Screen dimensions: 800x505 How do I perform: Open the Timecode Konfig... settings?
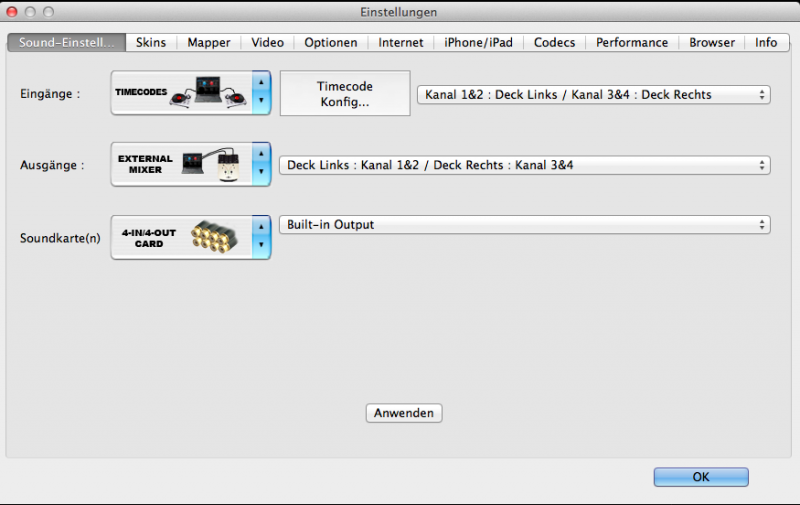345,93
